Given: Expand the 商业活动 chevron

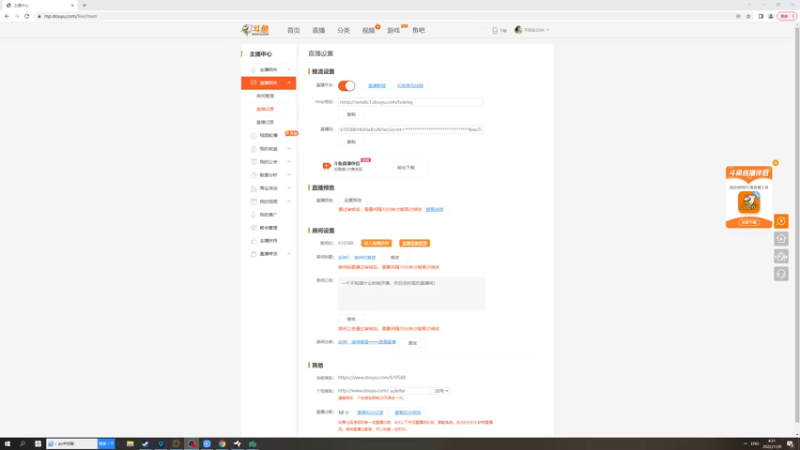Looking at the screenshot, I should pyautogui.click(x=289, y=188).
